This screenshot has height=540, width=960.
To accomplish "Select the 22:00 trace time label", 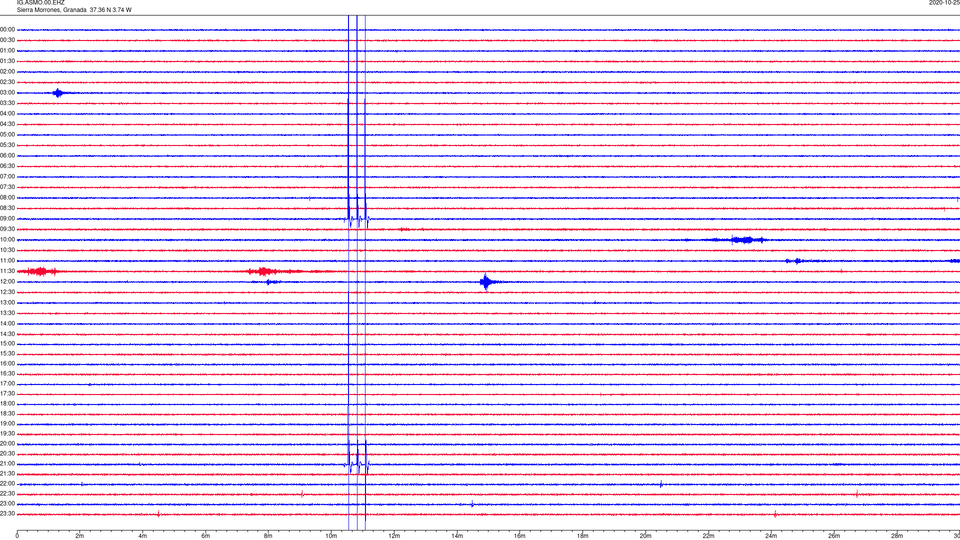I will [7, 484].
